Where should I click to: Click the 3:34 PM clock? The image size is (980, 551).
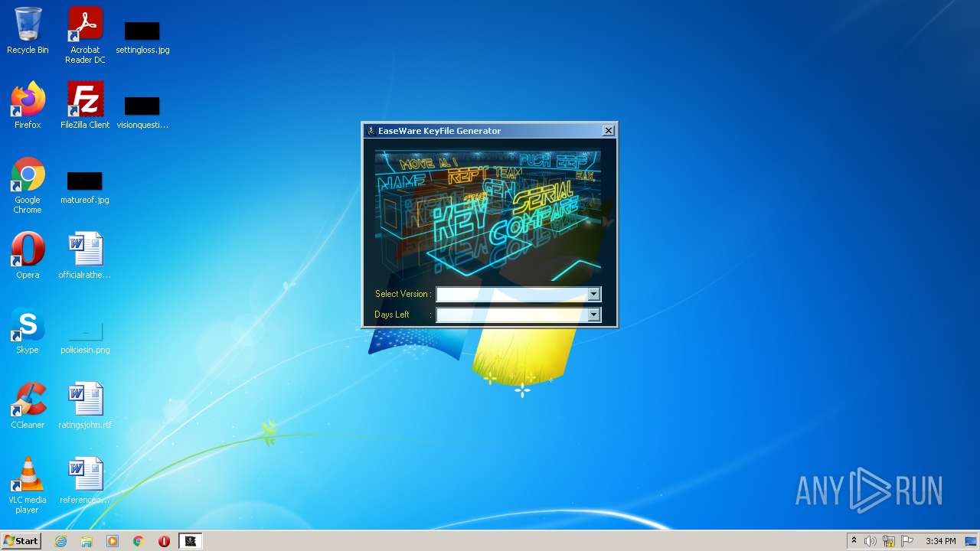tap(940, 541)
